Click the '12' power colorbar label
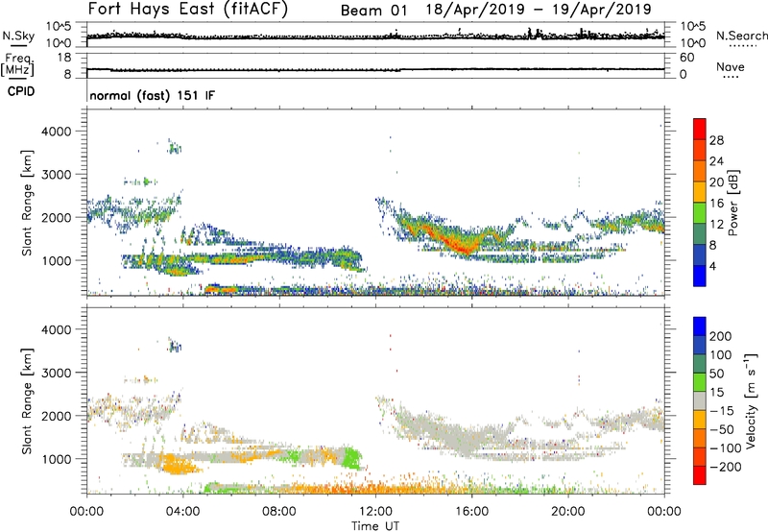 click(x=716, y=225)
